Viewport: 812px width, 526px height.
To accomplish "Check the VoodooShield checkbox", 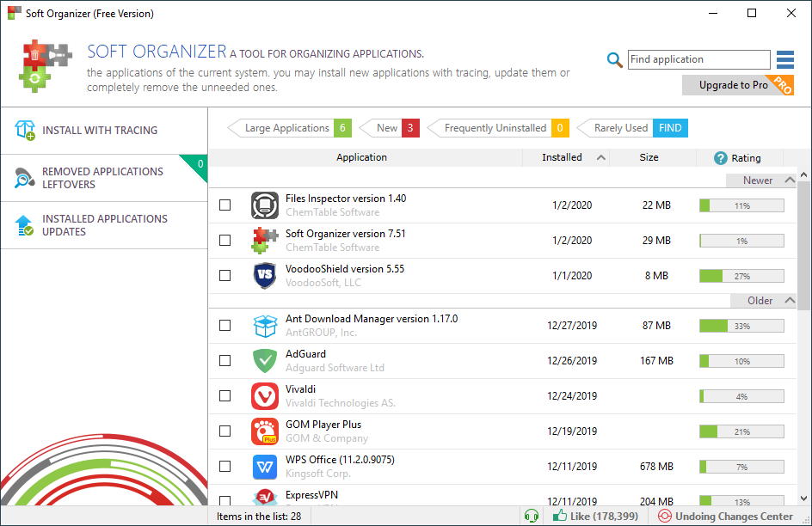I will pyautogui.click(x=225, y=276).
